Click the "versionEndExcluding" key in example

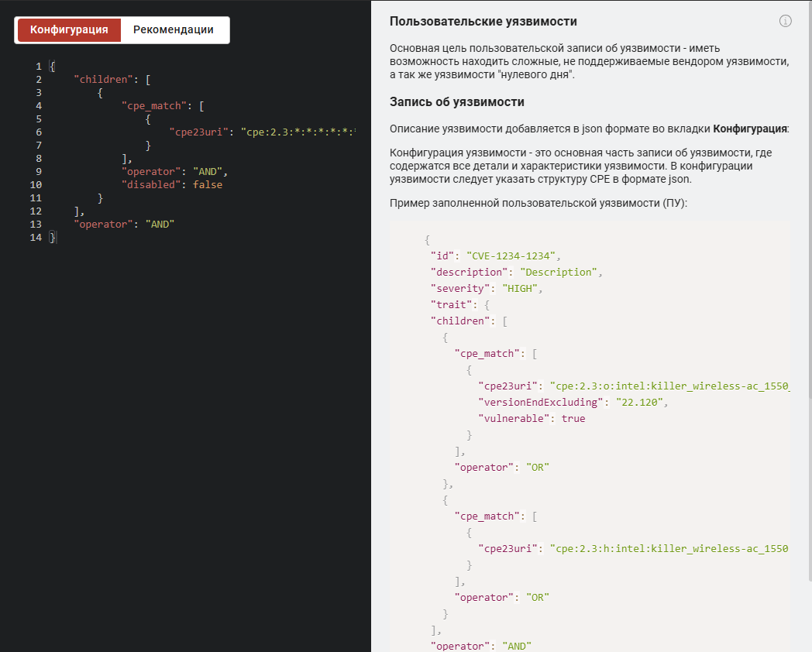point(540,402)
